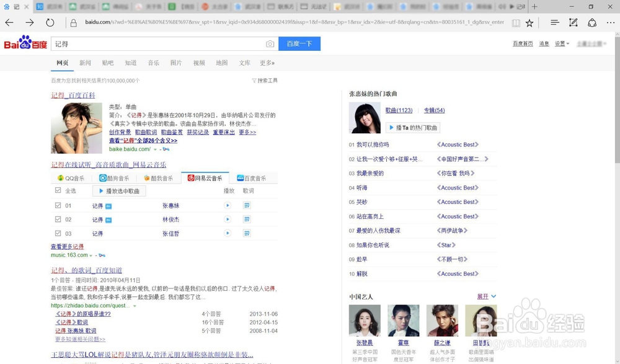Screen dimensions: 620x364
Task: Open 专辑(54) link
Action: [x=434, y=110]
